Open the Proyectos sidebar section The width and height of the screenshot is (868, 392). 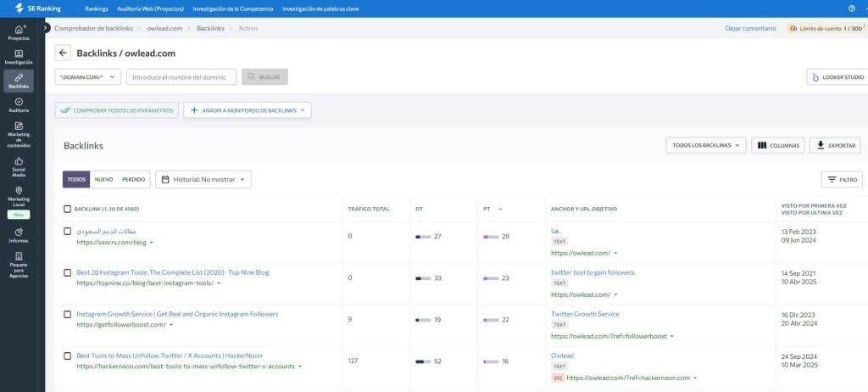tap(19, 33)
